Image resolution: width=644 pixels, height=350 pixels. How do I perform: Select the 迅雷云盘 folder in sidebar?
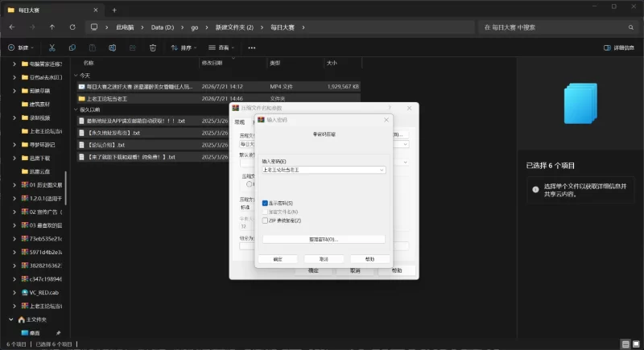[x=39, y=171]
